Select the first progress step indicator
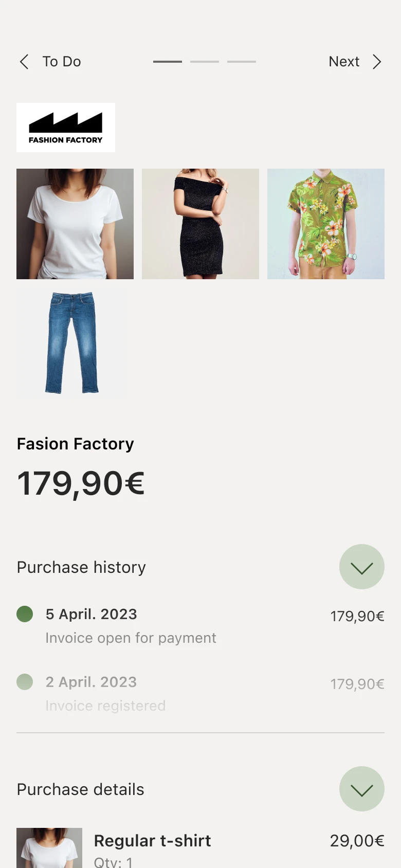Screen dimensions: 401x868 coord(168,62)
